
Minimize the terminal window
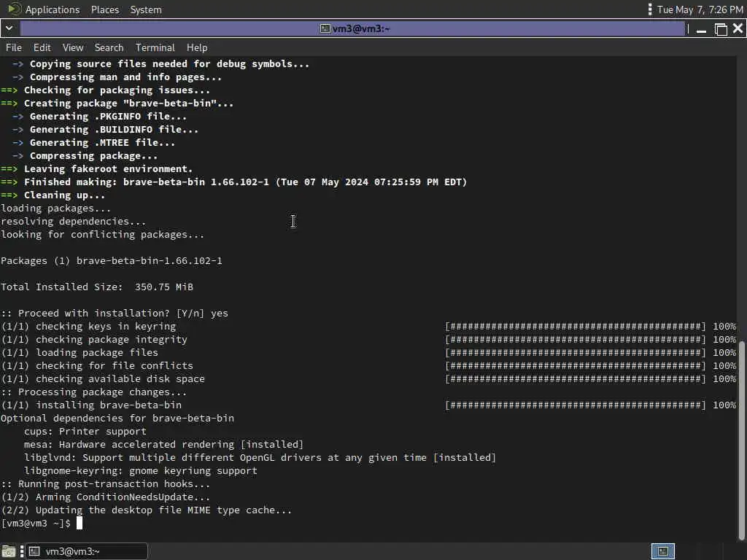pos(701,29)
